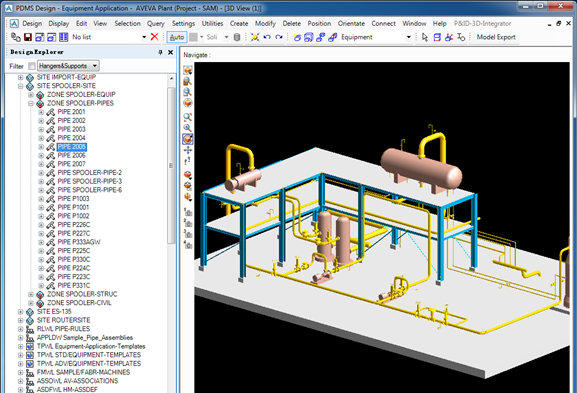Screen dimensions: 577x393
Task: Open the Orientate menu
Action: coord(351,24)
